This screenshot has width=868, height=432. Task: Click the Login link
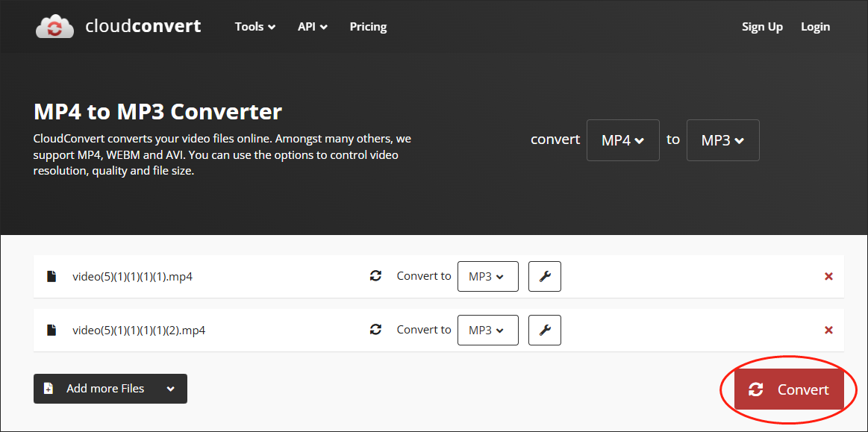coord(816,27)
